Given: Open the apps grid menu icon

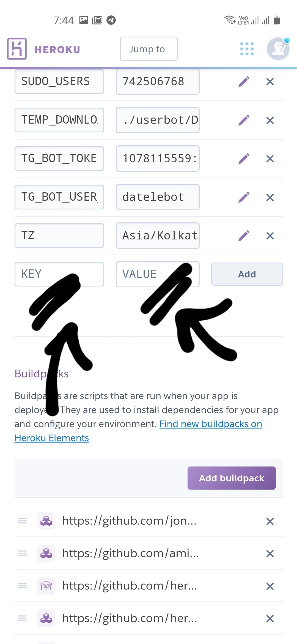Looking at the screenshot, I should [x=247, y=49].
